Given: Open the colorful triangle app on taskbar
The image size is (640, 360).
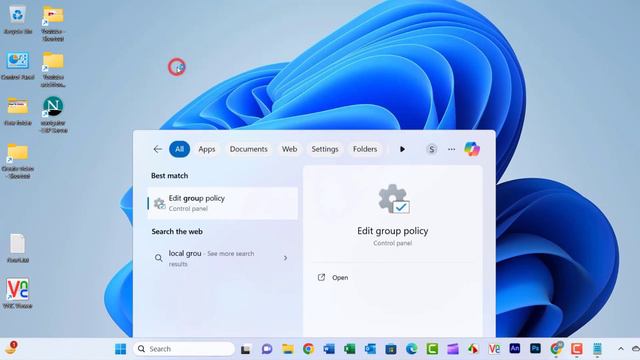Looking at the screenshot, I should 473,349.
